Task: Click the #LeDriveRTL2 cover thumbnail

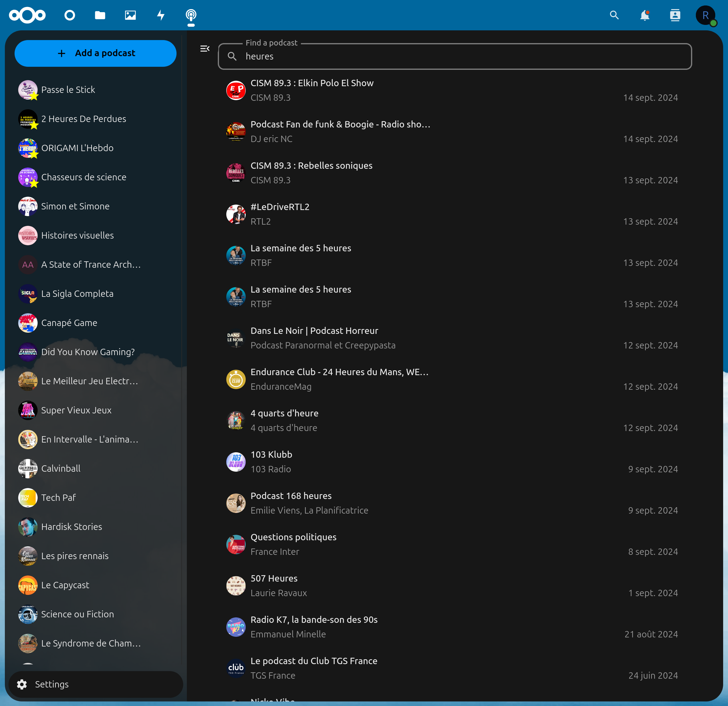Action: [x=236, y=214]
